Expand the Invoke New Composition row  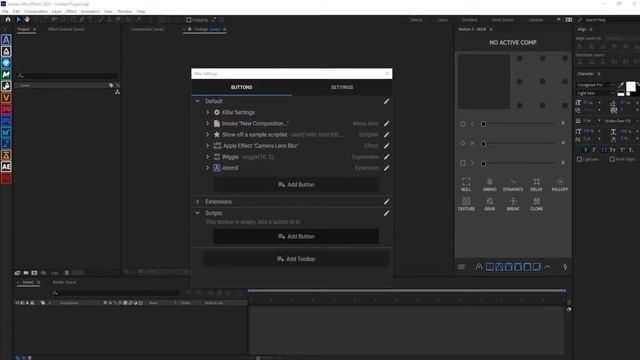(x=207, y=123)
